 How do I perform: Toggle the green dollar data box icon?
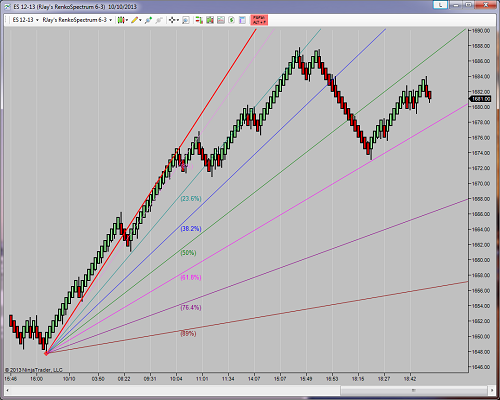(x=232, y=20)
